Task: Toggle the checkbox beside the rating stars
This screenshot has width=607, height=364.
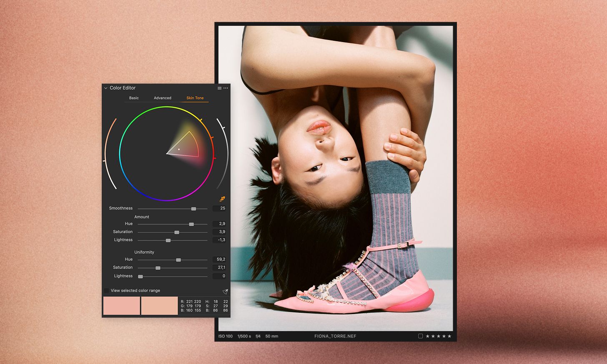Action: pyautogui.click(x=420, y=336)
